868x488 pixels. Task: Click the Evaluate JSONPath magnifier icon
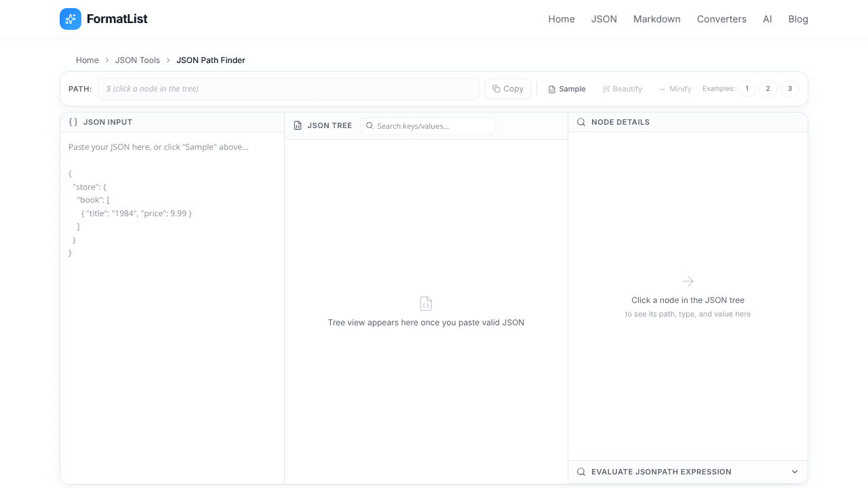pos(581,472)
